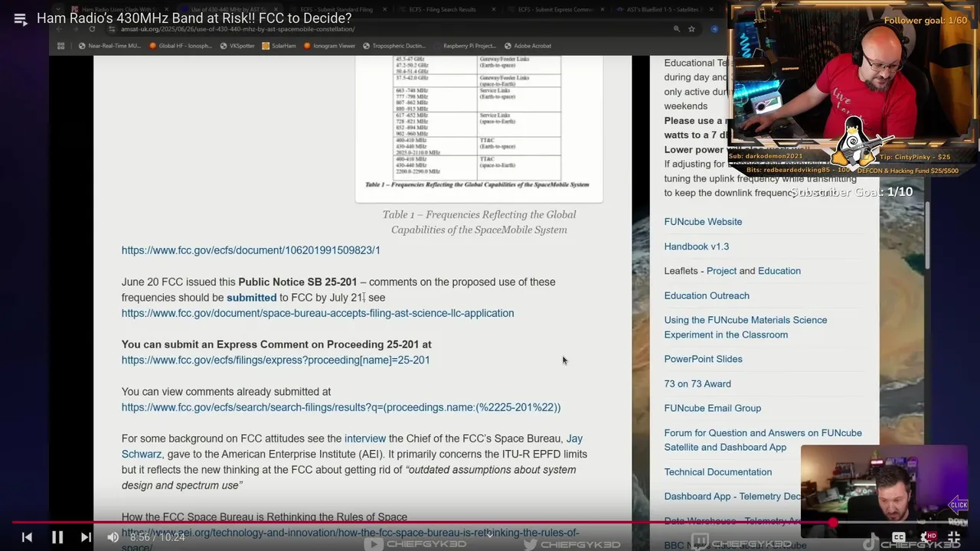
Task: Open 73 on 73 Award link
Action: 697,383
